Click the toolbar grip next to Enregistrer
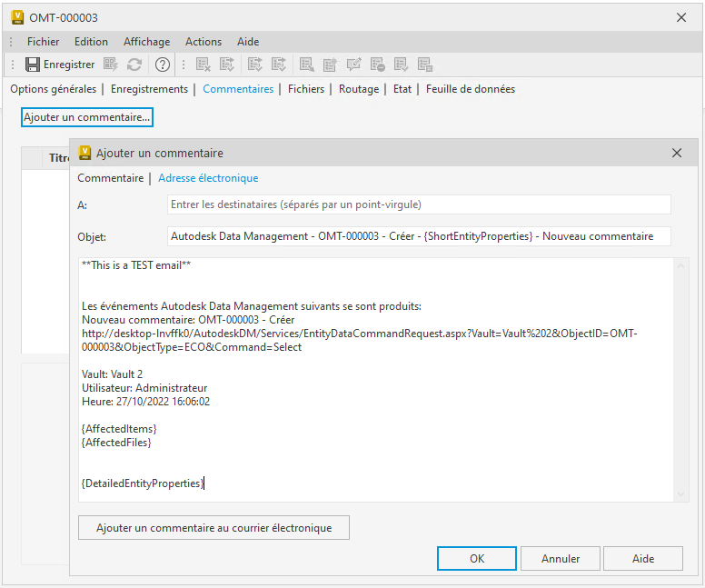The image size is (705, 588). pos(13,65)
